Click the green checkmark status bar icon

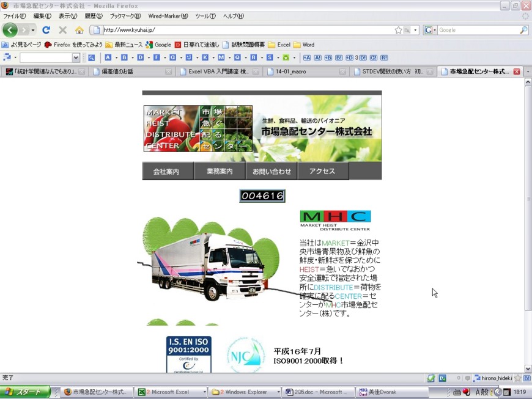431,378
